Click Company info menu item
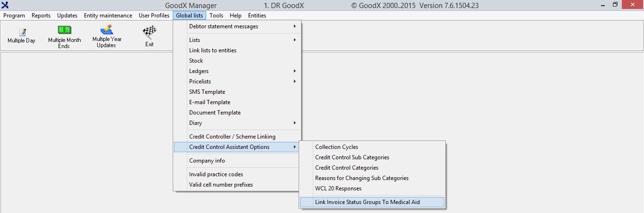644x213 pixels. pos(207,161)
